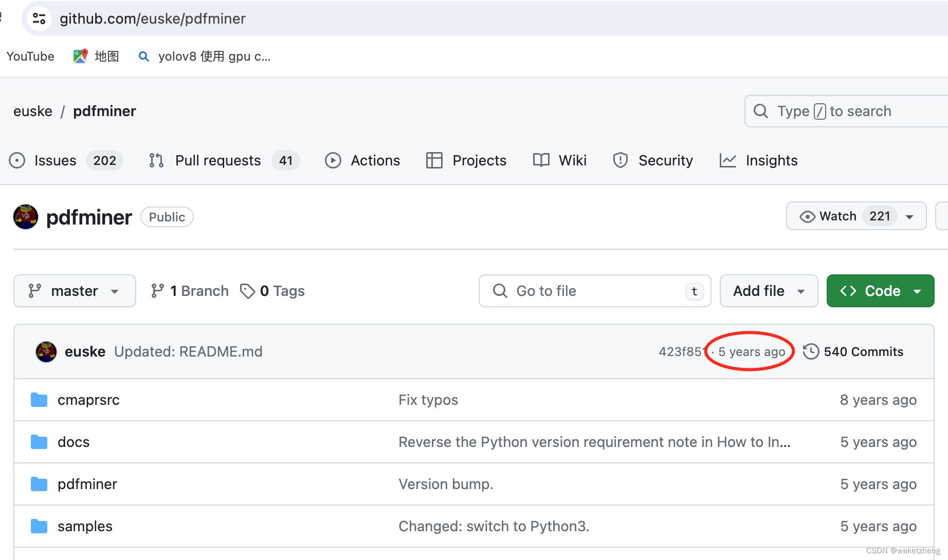Open the Google Maps bookmark icon
The height and width of the screenshot is (560, 948).
(80, 56)
